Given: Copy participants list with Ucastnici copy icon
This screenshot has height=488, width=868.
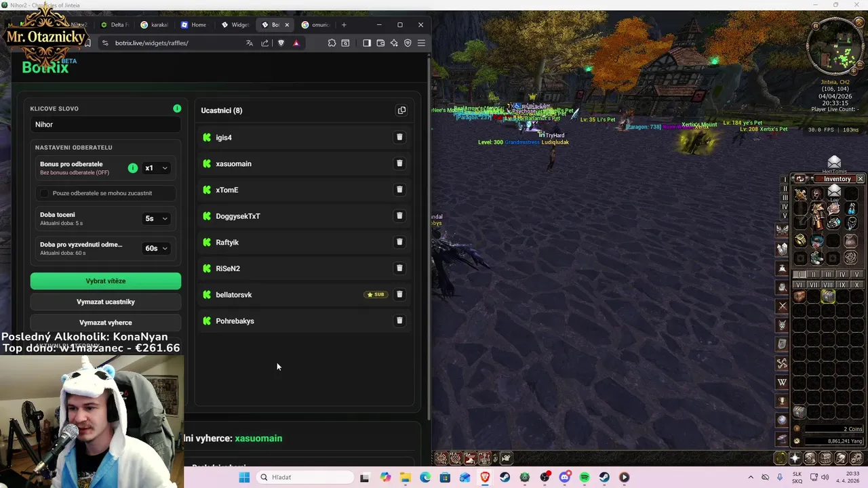Looking at the screenshot, I should (x=401, y=110).
